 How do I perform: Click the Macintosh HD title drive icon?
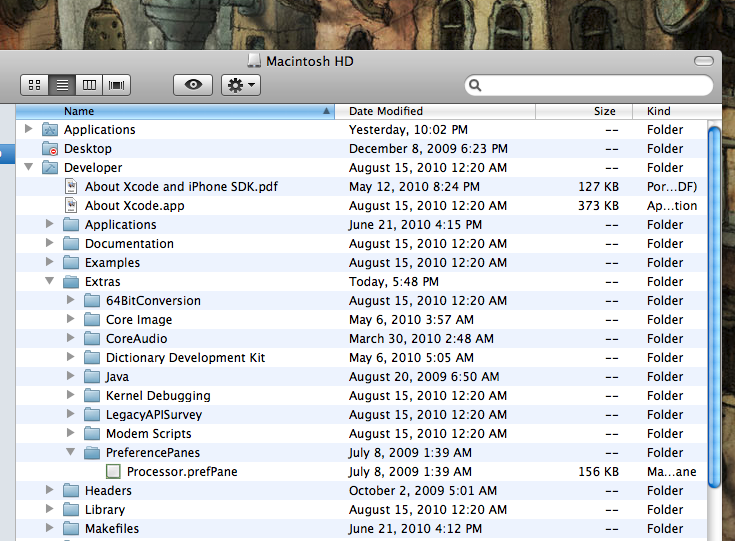coord(254,61)
